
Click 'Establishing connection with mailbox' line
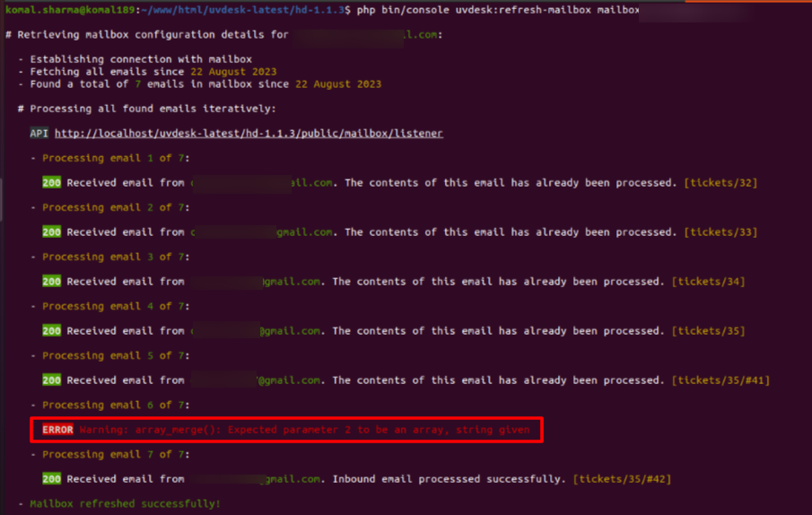click(135, 59)
